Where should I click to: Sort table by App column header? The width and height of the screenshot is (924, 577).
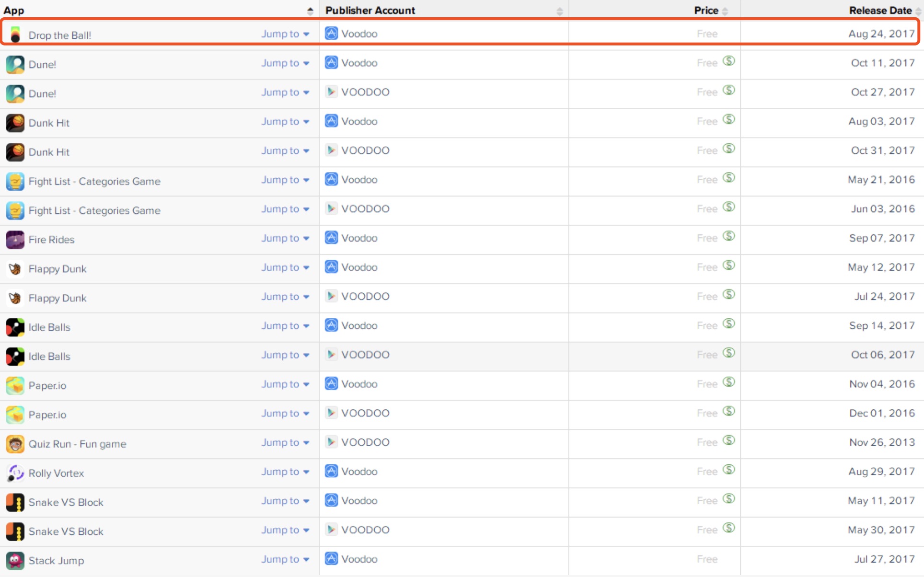14,10
